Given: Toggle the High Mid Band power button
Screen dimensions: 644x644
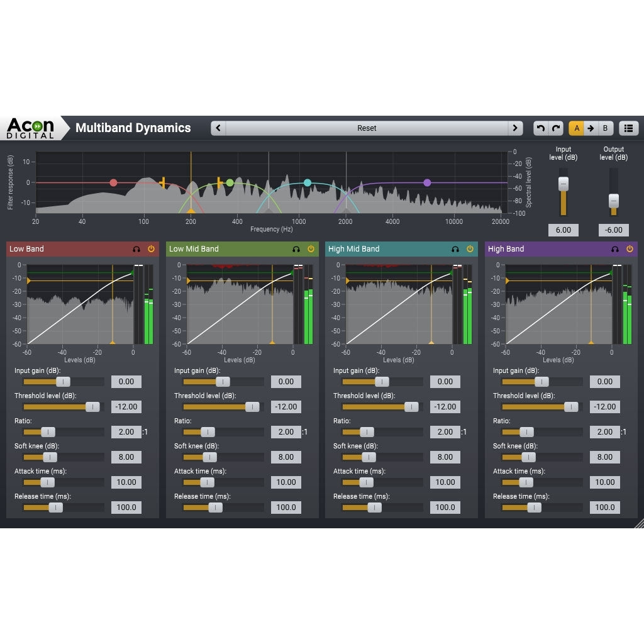Looking at the screenshot, I should (x=470, y=249).
